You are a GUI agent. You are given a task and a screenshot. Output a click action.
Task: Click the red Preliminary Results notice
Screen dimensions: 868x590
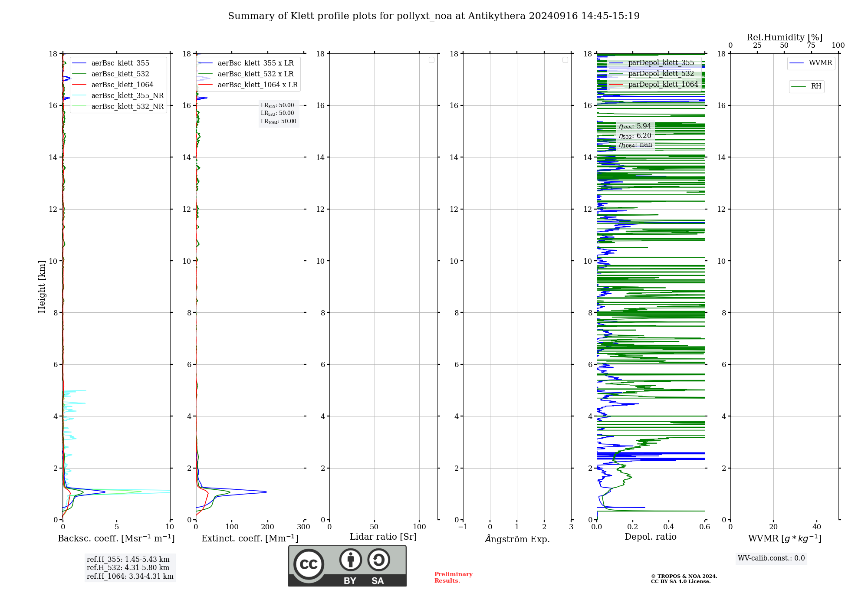point(454,577)
